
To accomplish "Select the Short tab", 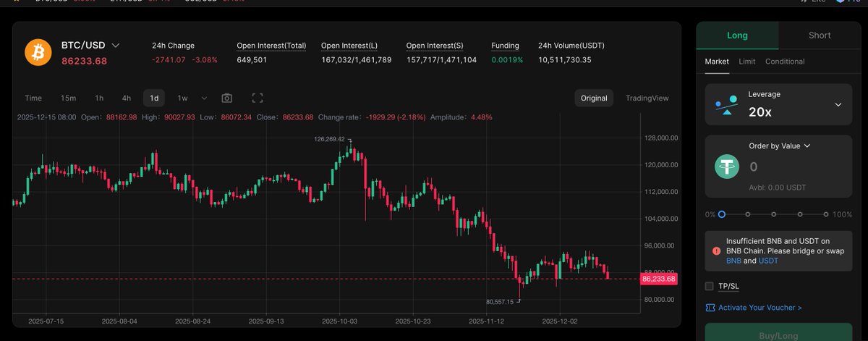I will pos(820,35).
